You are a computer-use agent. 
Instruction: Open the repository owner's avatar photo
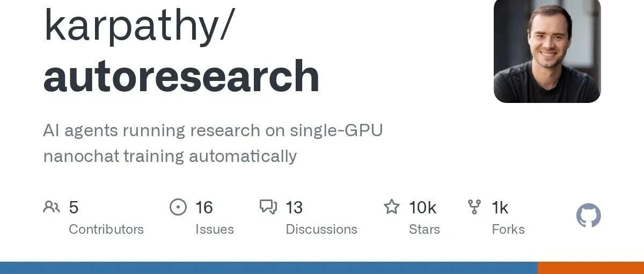click(x=547, y=51)
